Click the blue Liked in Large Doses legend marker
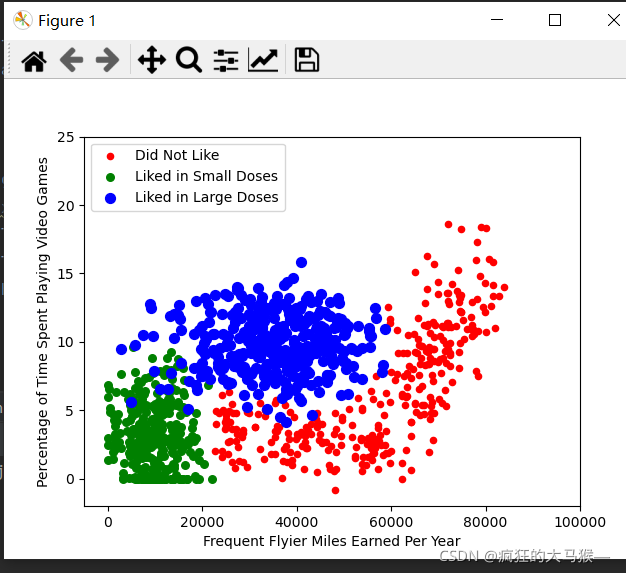Viewport: 626px width, 573px height. pos(111,198)
